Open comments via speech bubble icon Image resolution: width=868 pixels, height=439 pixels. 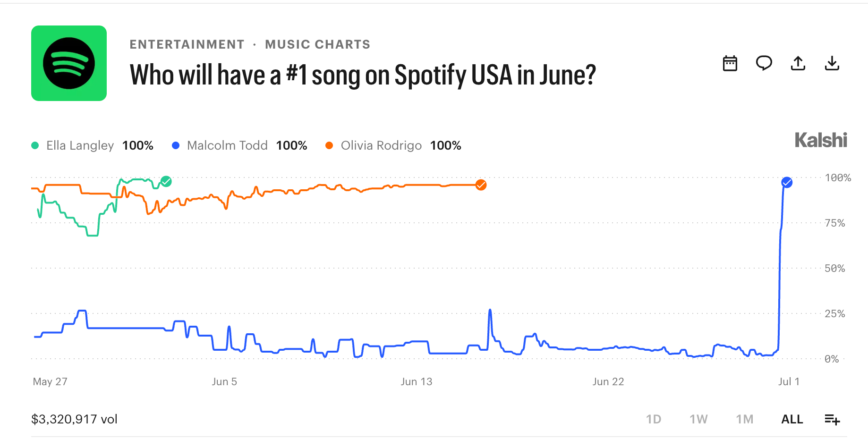click(x=764, y=63)
